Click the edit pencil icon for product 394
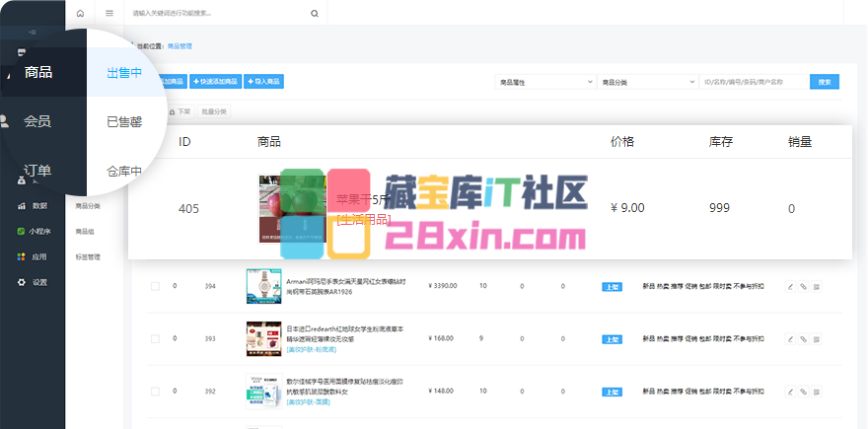This screenshot has height=429, width=868. 790,286
